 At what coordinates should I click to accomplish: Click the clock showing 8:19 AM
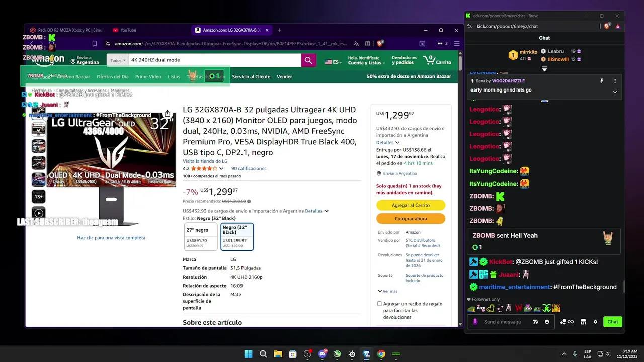[x=630, y=351]
